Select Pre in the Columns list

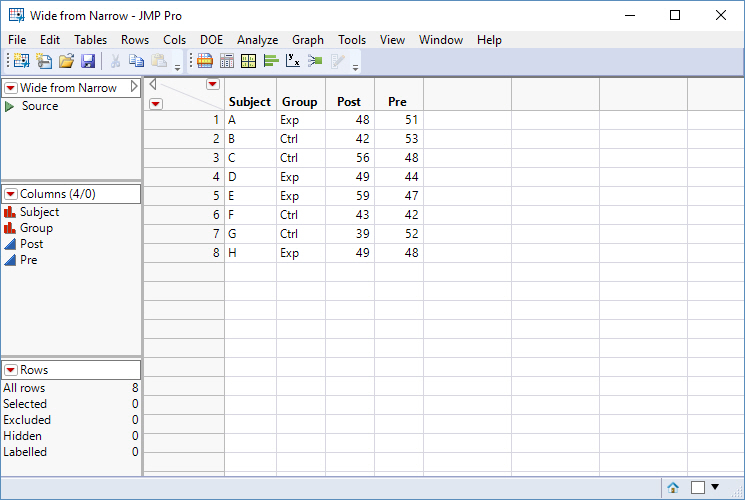pyautogui.click(x=29, y=260)
